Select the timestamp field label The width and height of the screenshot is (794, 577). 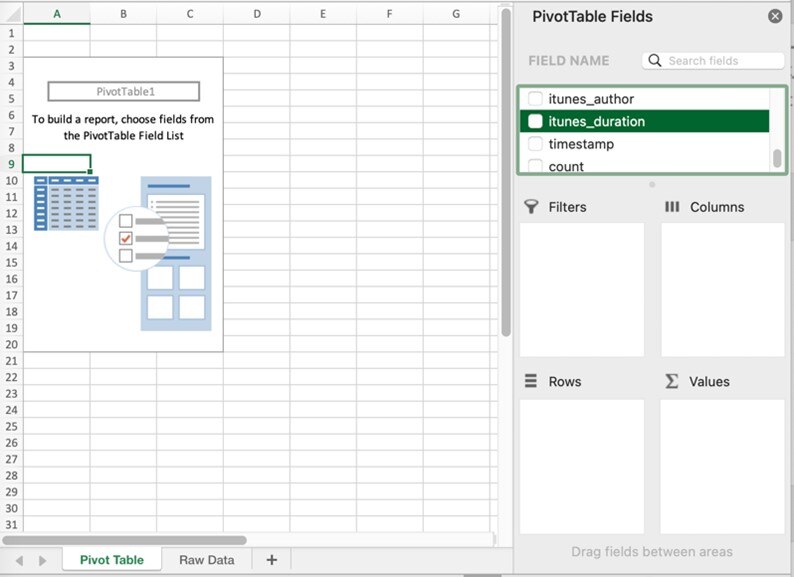point(581,144)
